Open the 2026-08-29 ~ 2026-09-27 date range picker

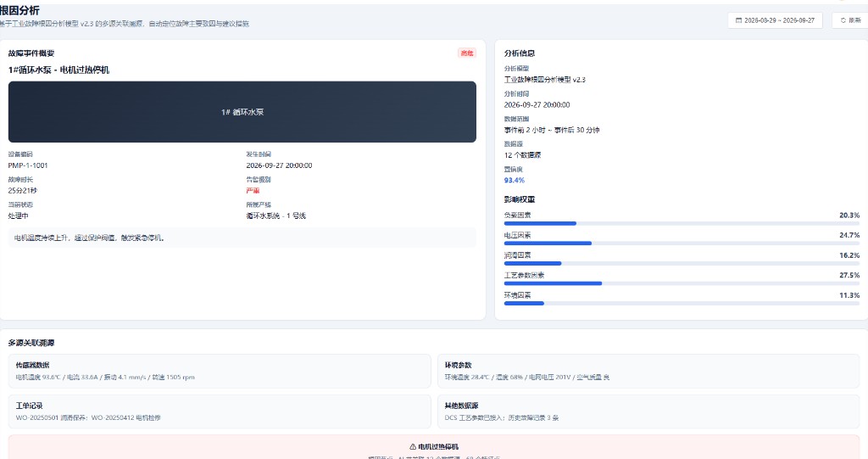775,20
